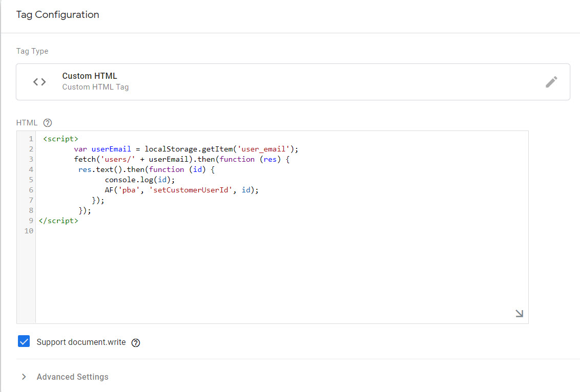Click the Support document.write label text
Image resolution: width=580 pixels, height=392 pixels.
(x=81, y=342)
